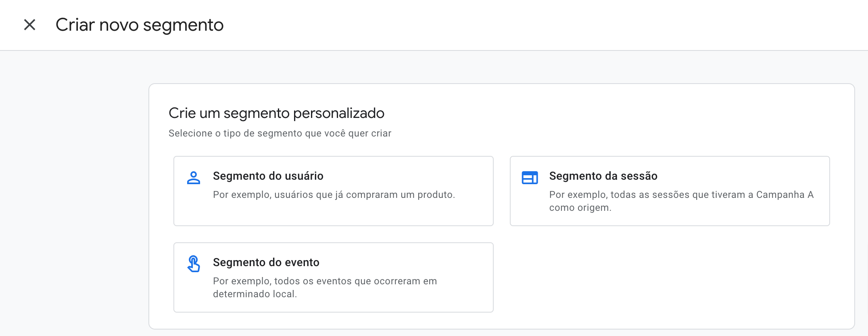Image resolution: width=868 pixels, height=336 pixels.
Task: Click the Segmento da sessão title text
Action: click(603, 176)
